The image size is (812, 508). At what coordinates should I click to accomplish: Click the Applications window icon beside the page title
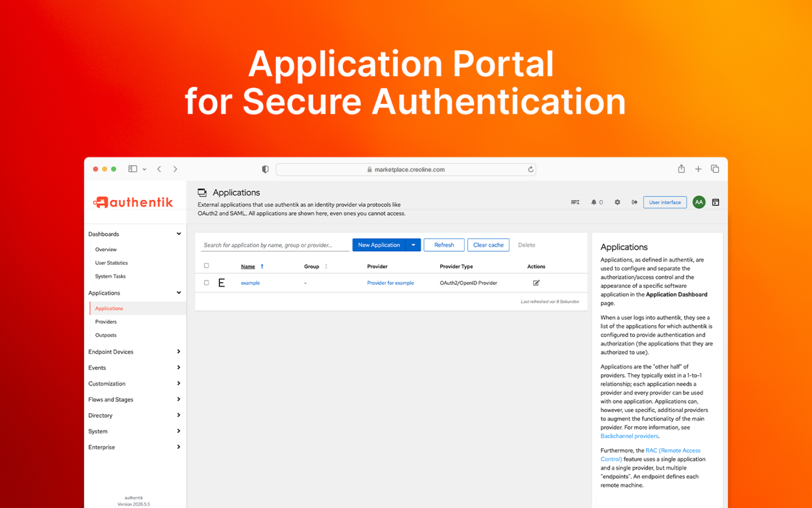[202, 192]
